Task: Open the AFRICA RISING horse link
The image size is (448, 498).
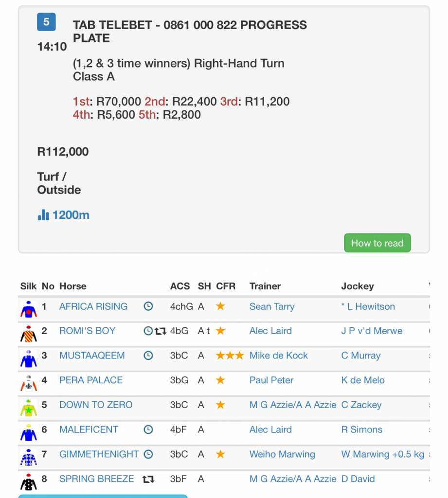Action: [x=93, y=306]
